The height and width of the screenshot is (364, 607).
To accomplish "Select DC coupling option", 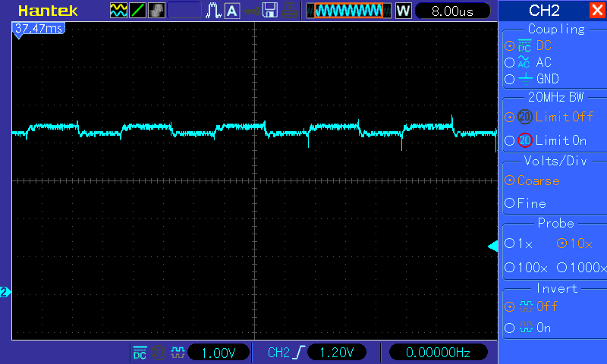I will 528,45.
